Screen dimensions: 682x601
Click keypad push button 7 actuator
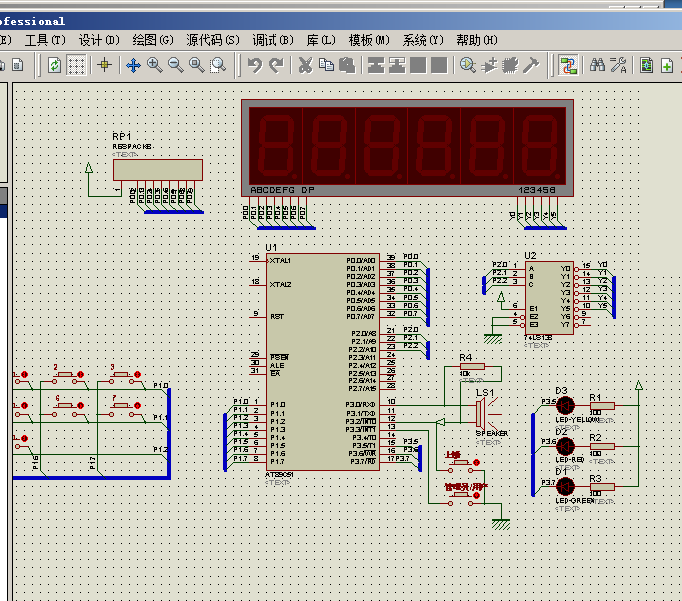(x=122, y=406)
